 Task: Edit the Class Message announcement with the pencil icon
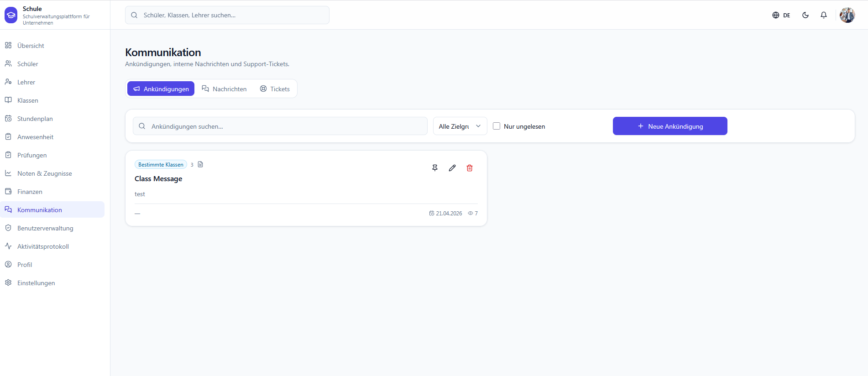(452, 168)
